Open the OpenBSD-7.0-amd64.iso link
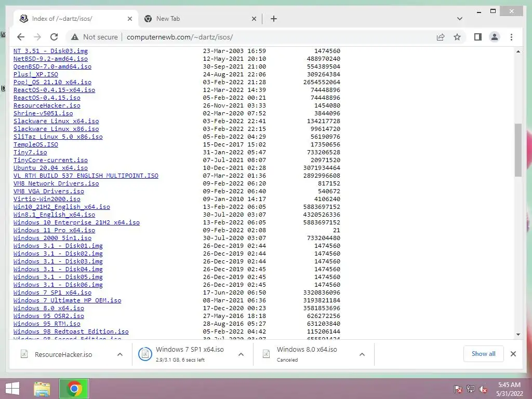 tap(52, 66)
